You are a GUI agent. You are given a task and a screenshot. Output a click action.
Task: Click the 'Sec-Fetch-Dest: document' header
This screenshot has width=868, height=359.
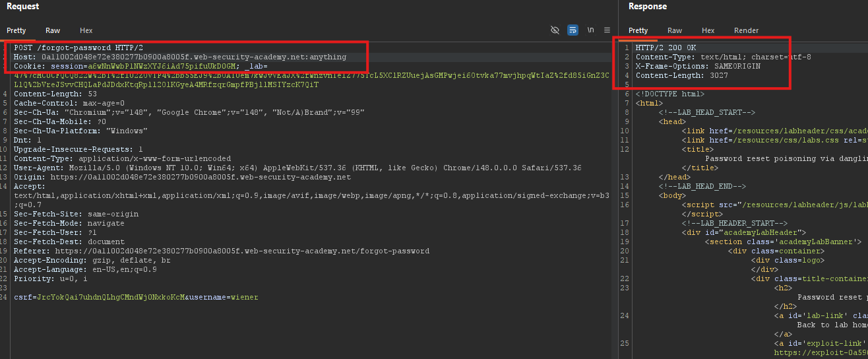(x=69, y=242)
